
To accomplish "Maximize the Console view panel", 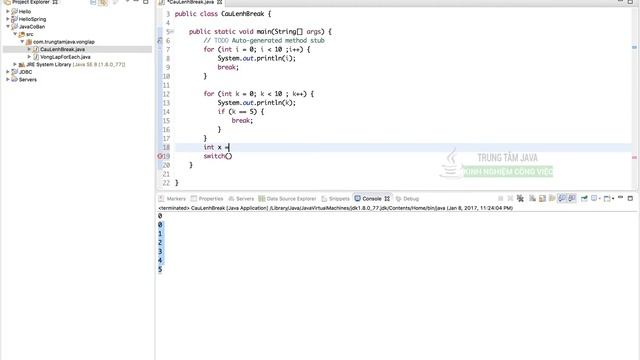I will pos(630,198).
